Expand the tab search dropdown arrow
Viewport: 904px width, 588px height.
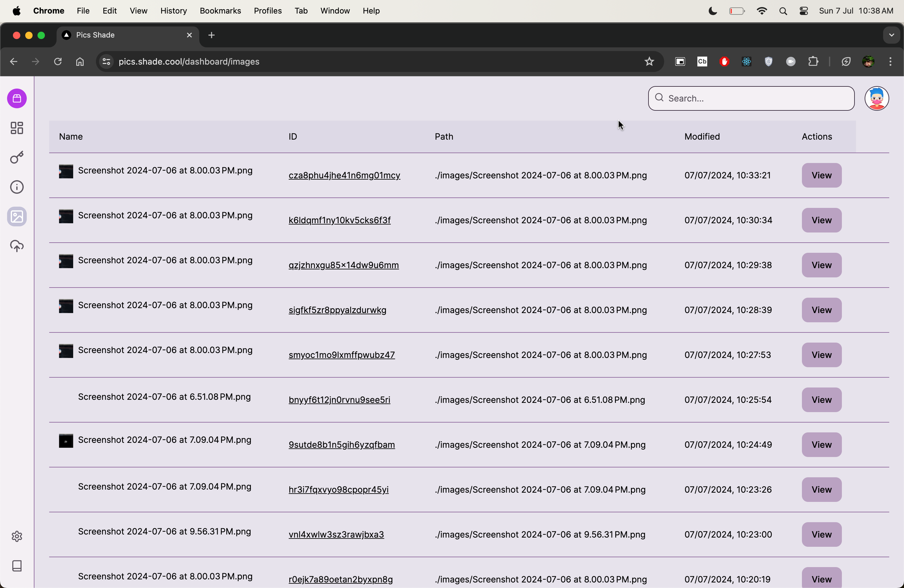click(891, 35)
